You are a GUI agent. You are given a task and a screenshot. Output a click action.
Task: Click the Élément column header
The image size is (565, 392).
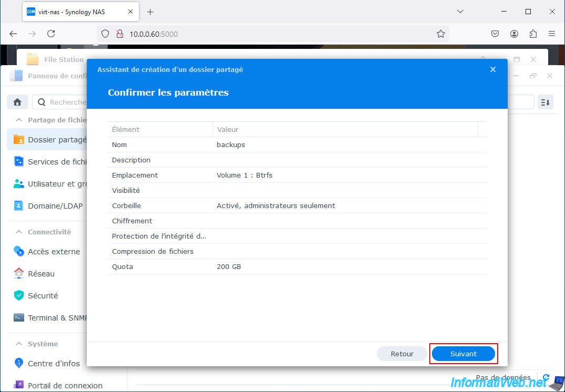pos(160,129)
